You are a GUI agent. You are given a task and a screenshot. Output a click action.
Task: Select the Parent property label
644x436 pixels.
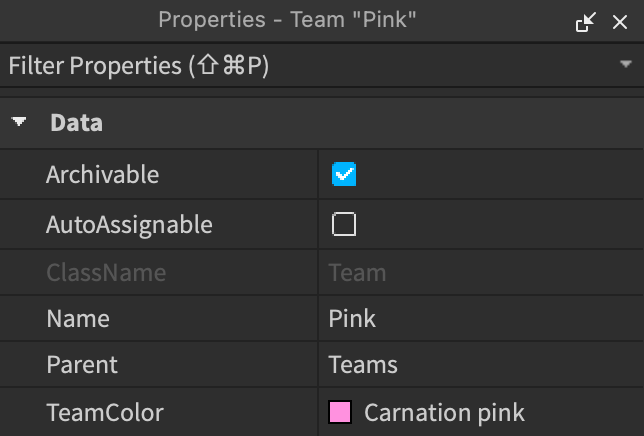coord(82,365)
